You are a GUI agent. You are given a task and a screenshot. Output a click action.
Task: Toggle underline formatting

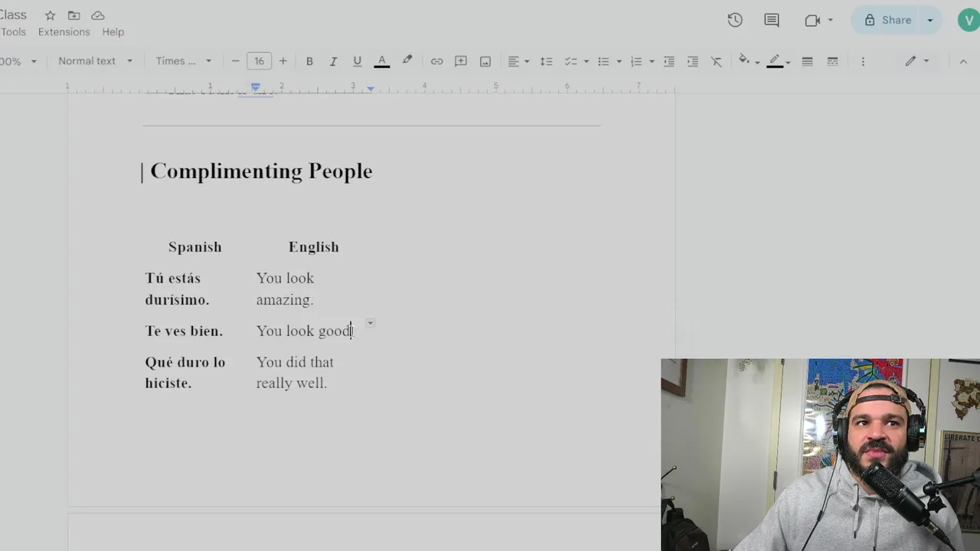(x=357, y=61)
